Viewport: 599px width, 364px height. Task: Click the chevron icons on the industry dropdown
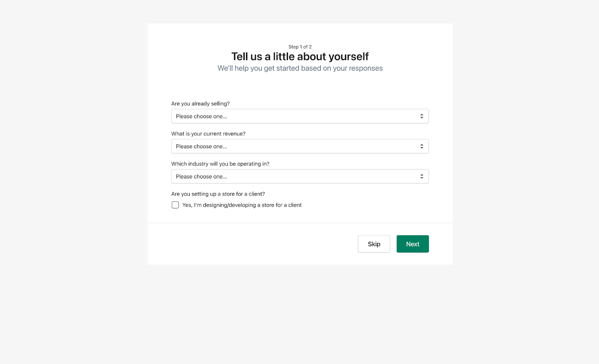(x=421, y=176)
